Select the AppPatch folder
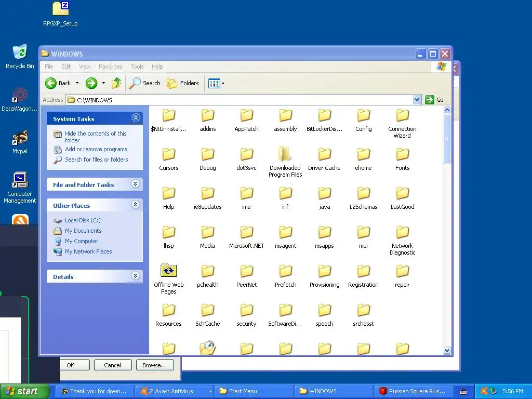Image resolution: width=532 pixels, height=399 pixels. coord(247,121)
